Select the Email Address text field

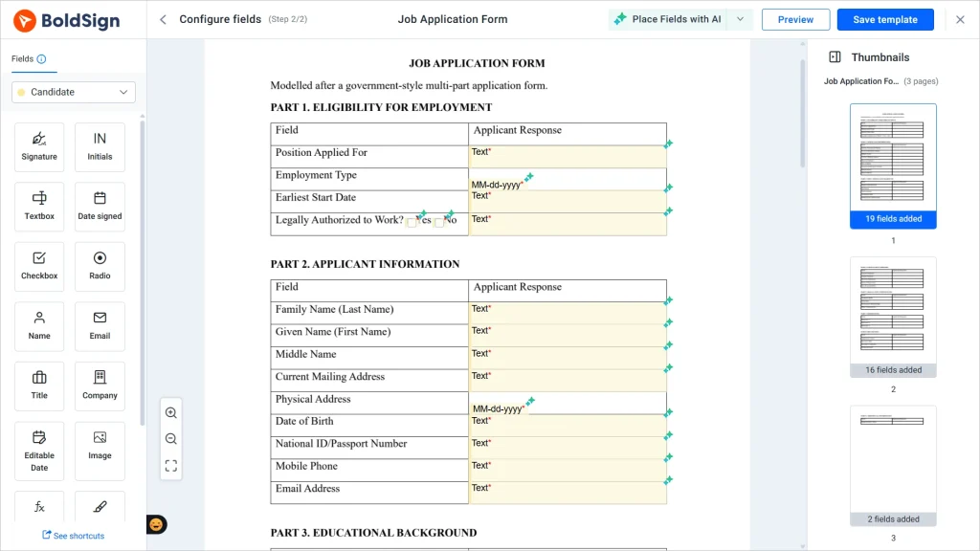click(568, 494)
